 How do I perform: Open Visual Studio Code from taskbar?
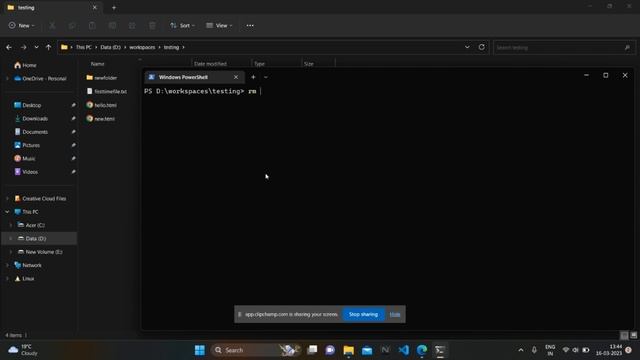(403, 350)
